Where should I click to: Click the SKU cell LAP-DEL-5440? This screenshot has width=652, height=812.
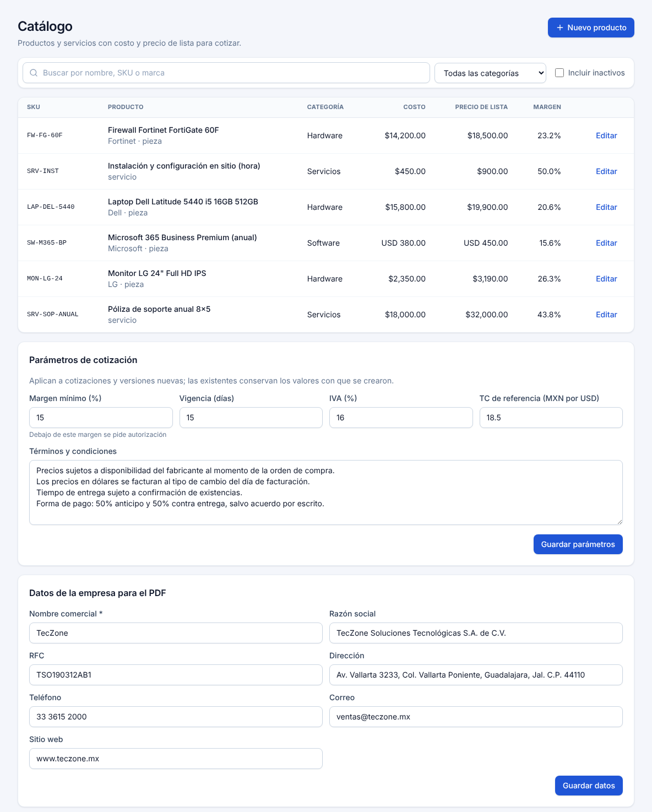(x=51, y=207)
